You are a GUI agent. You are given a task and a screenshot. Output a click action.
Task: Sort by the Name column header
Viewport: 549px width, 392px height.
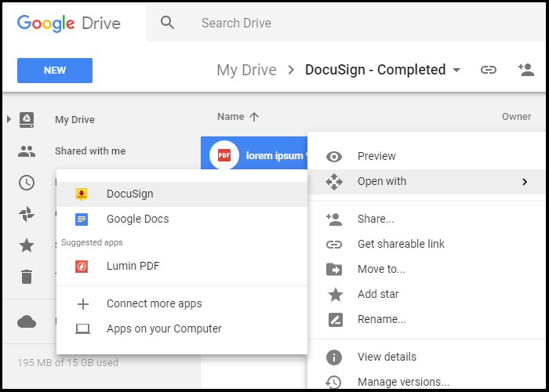coord(231,117)
